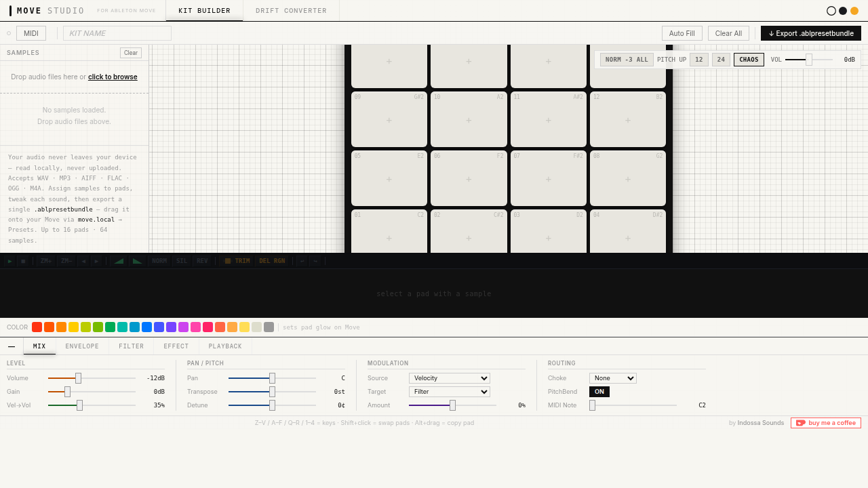The image size is (868, 488).
Task: Click the REV reverse button
Action: click(202, 261)
